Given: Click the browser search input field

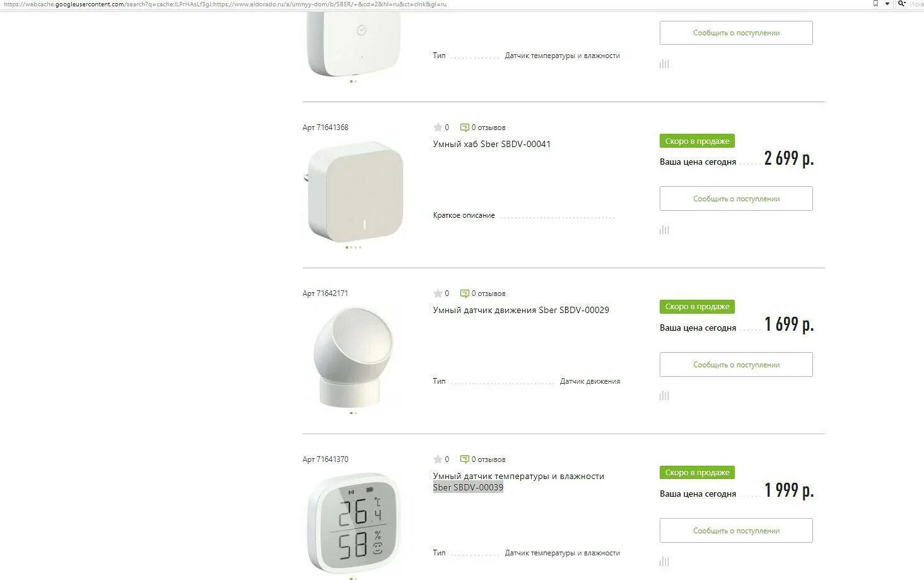Looking at the screenshot, I should 916,4.
